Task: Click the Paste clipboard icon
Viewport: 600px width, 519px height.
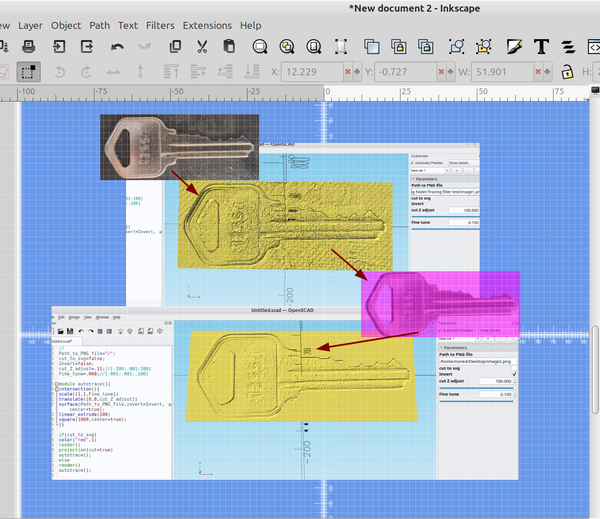Action: click(229, 47)
